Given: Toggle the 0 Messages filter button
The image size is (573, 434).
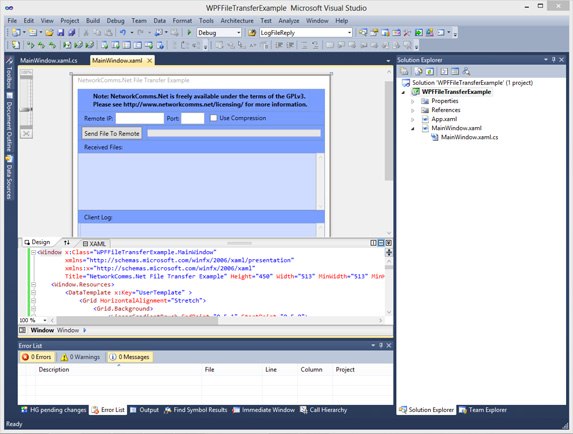Looking at the screenshot, I should 130,357.
